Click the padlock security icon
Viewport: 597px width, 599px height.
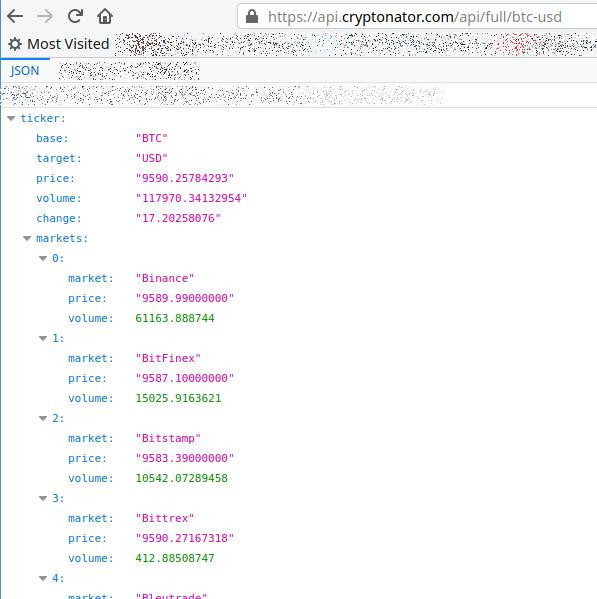pyautogui.click(x=252, y=16)
